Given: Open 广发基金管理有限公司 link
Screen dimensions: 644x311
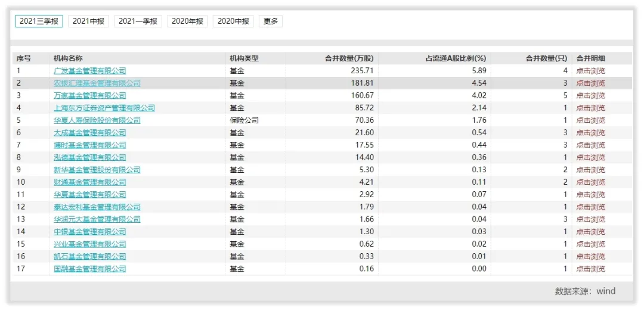Looking at the screenshot, I should pyautogui.click(x=90, y=71).
